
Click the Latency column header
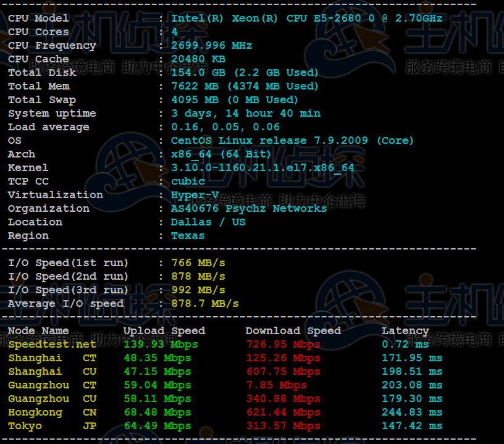point(405,330)
